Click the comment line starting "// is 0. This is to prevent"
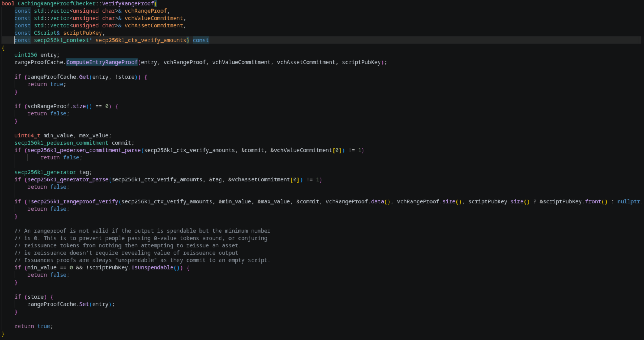644x340 pixels. click(x=141, y=238)
